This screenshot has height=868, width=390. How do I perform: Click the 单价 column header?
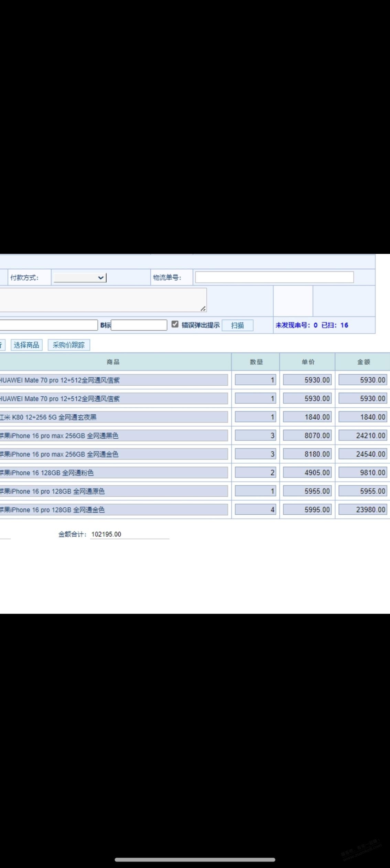[308, 362]
